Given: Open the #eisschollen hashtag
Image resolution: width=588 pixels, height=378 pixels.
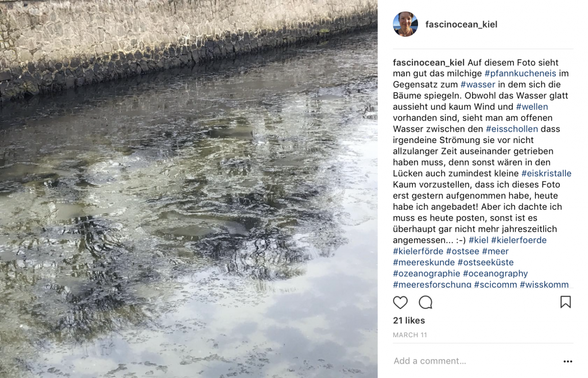Looking at the screenshot, I should (512, 129).
